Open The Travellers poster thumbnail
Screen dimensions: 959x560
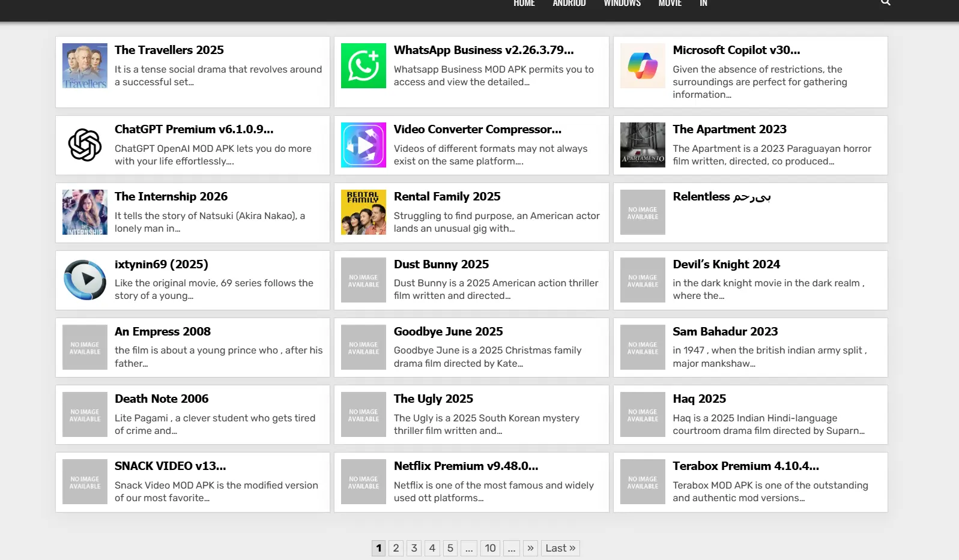(85, 65)
